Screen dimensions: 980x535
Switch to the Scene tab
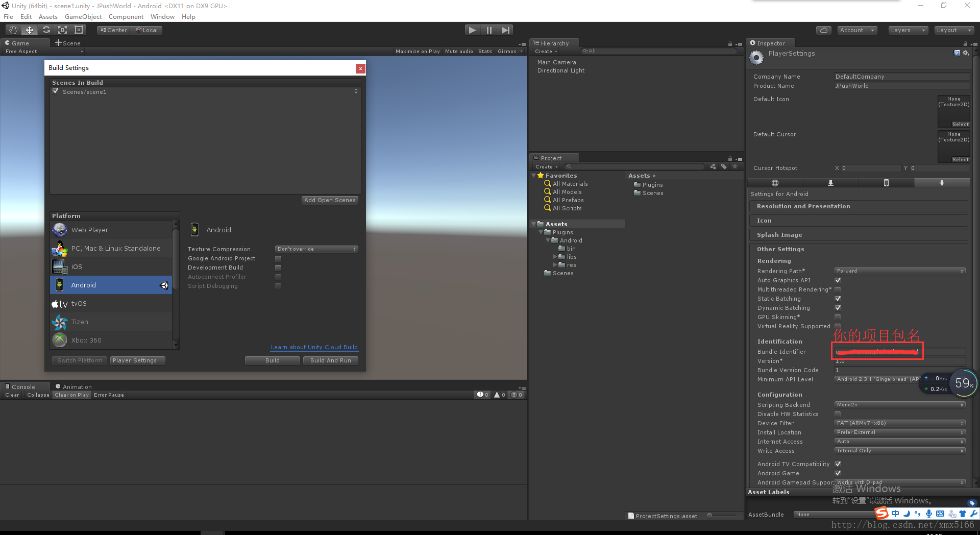coord(68,43)
